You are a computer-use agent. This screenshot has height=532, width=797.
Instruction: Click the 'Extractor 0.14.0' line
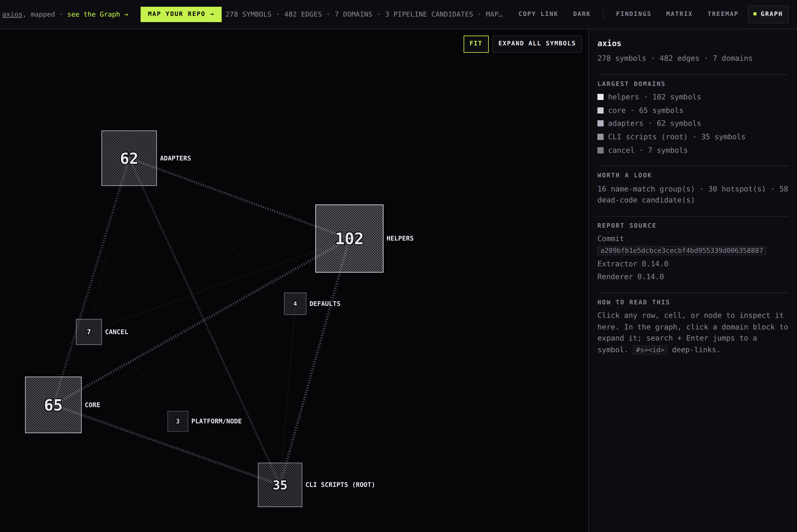click(633, 264)
